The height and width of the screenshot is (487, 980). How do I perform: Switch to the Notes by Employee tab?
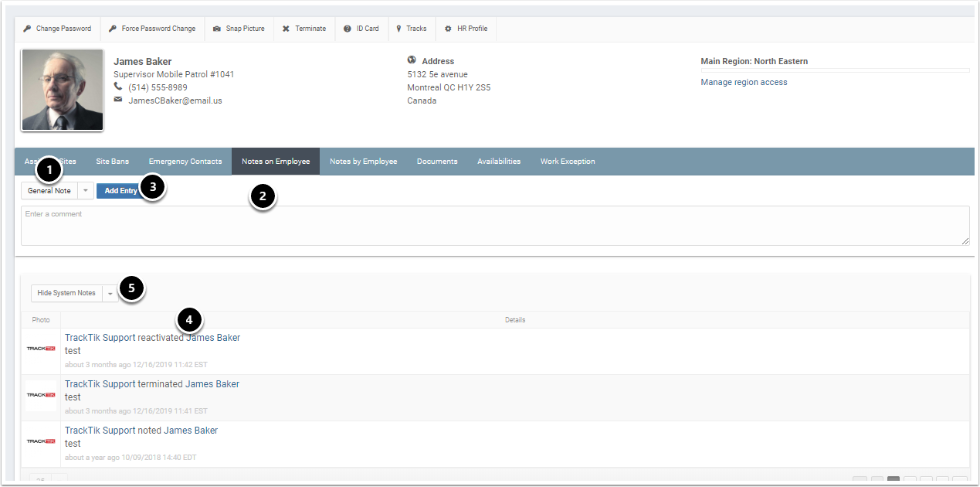point(364,162)
